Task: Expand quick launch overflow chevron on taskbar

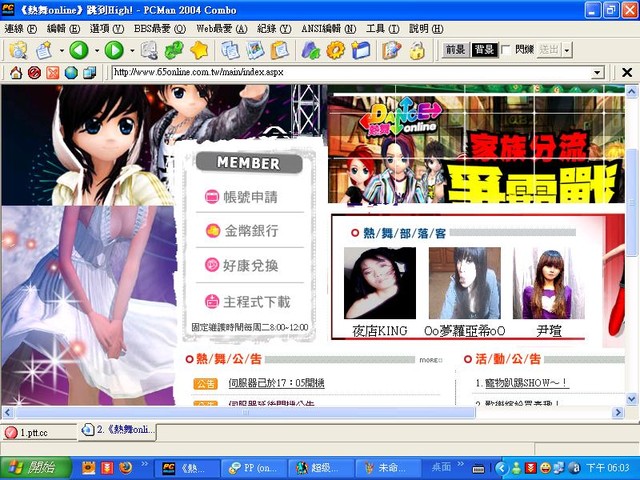Action: click(x=144, y=464)
